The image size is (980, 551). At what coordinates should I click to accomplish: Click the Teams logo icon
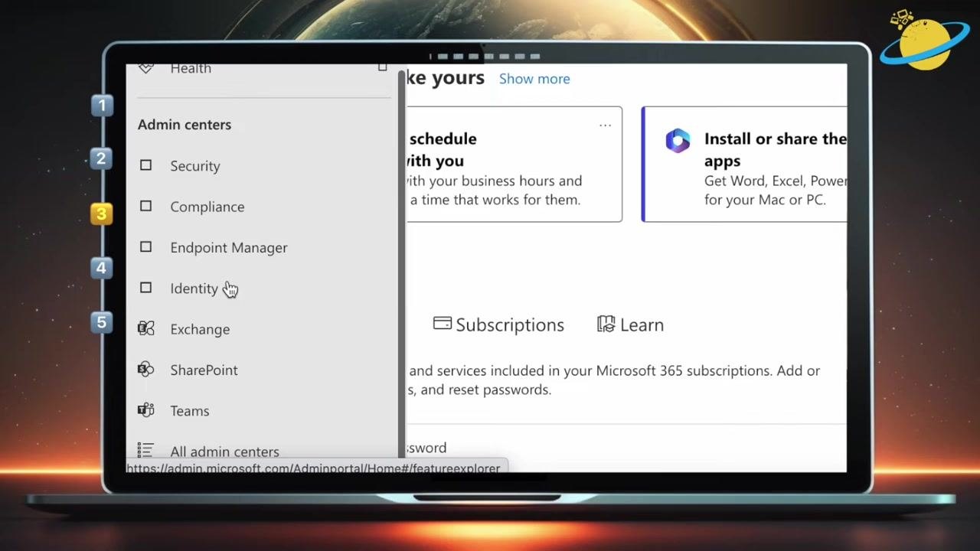(145, 410)
